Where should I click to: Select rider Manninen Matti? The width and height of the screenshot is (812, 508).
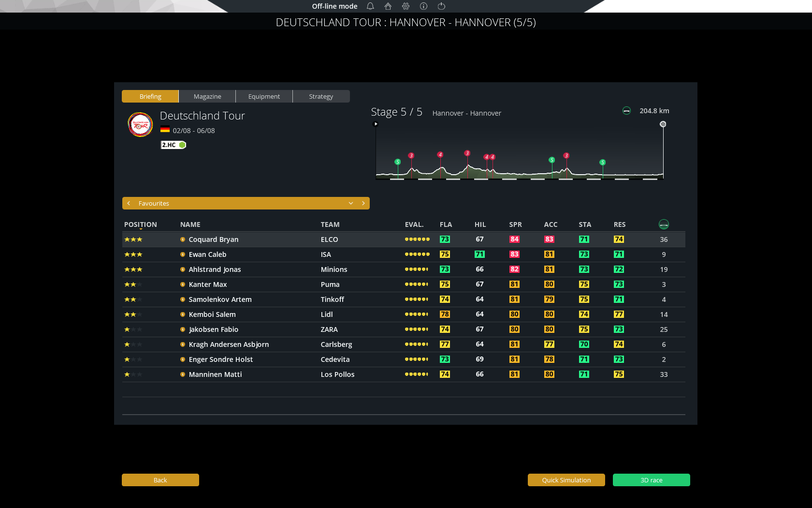[x=215, y=374]
